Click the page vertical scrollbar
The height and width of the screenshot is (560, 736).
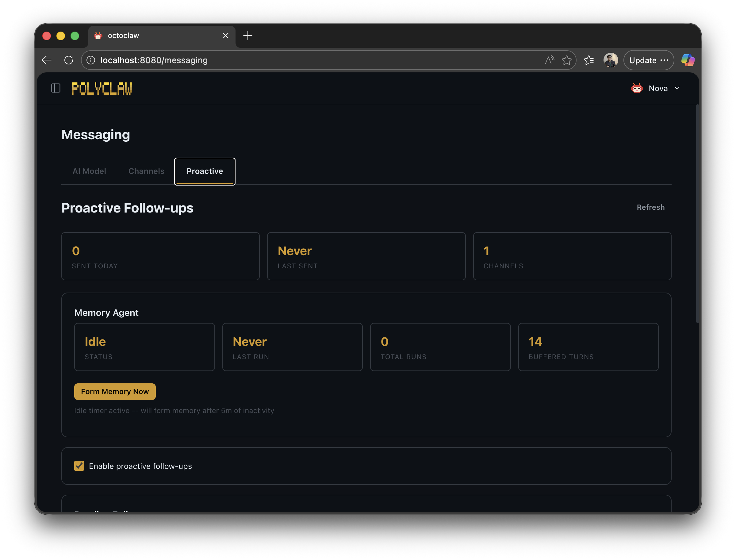(x=697, y=213)
